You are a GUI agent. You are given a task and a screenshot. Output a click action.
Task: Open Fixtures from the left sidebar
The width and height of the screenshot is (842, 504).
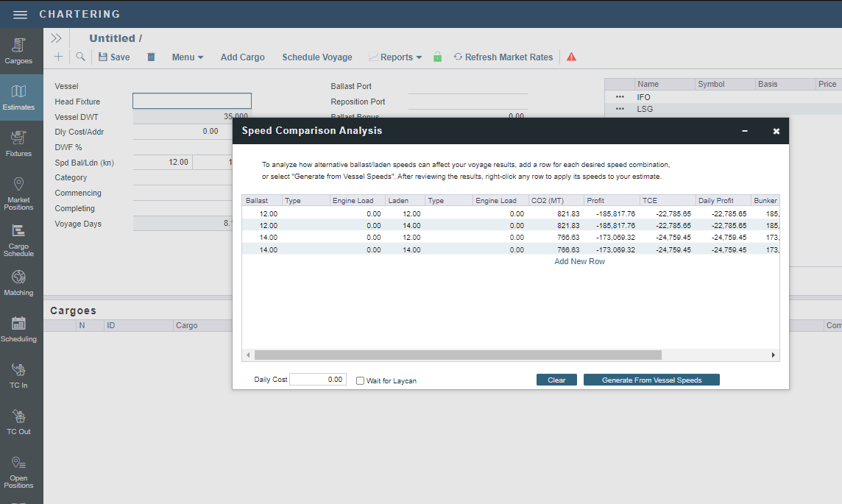click(18, 143)
